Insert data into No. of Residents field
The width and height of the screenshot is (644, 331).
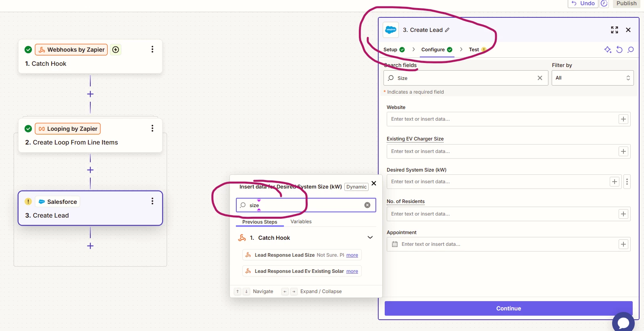(623, 214)
